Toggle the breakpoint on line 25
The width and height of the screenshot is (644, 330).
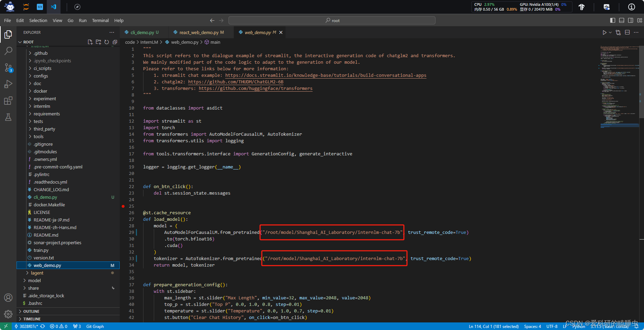coord(123,206)
